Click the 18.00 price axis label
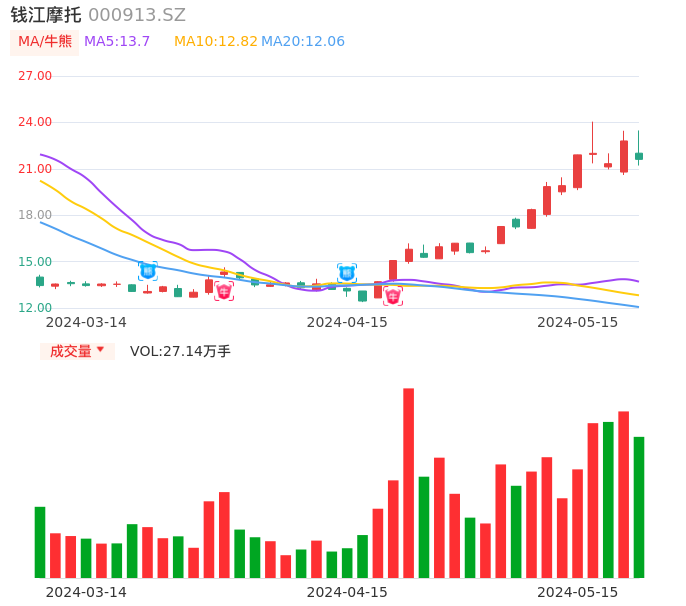 35,215
